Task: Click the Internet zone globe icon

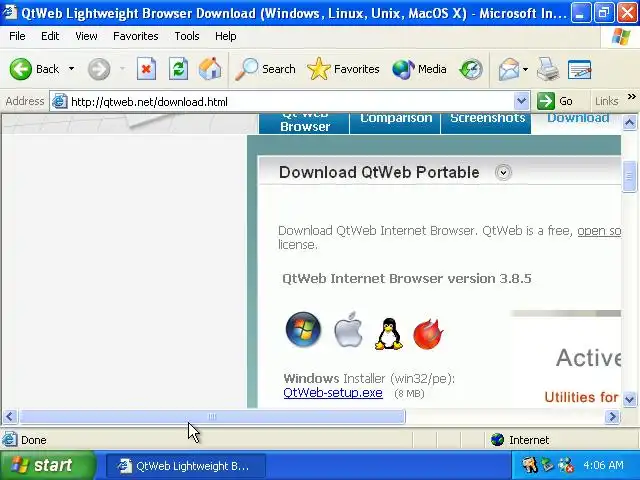Action: 497,440
